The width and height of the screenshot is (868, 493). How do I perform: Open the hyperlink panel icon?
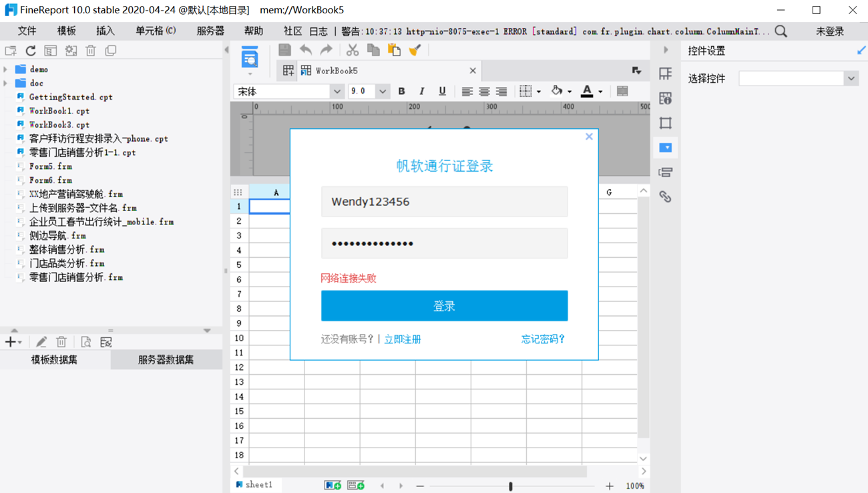click(x=666, y=196)
